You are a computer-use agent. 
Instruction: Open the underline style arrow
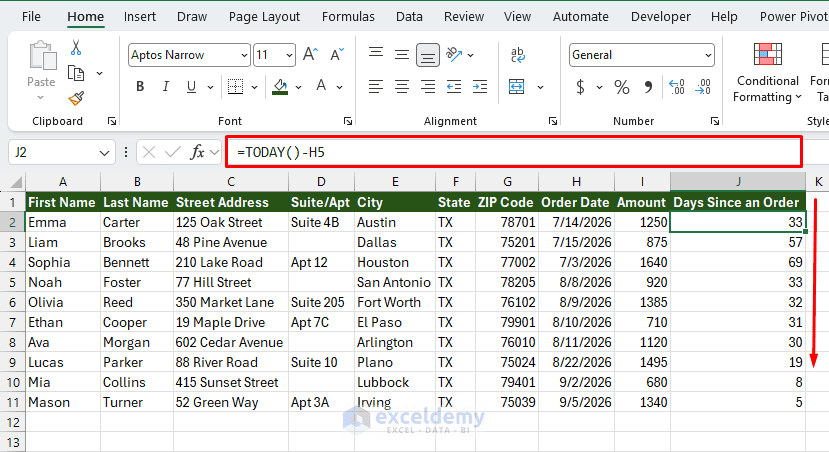[210, 87]
